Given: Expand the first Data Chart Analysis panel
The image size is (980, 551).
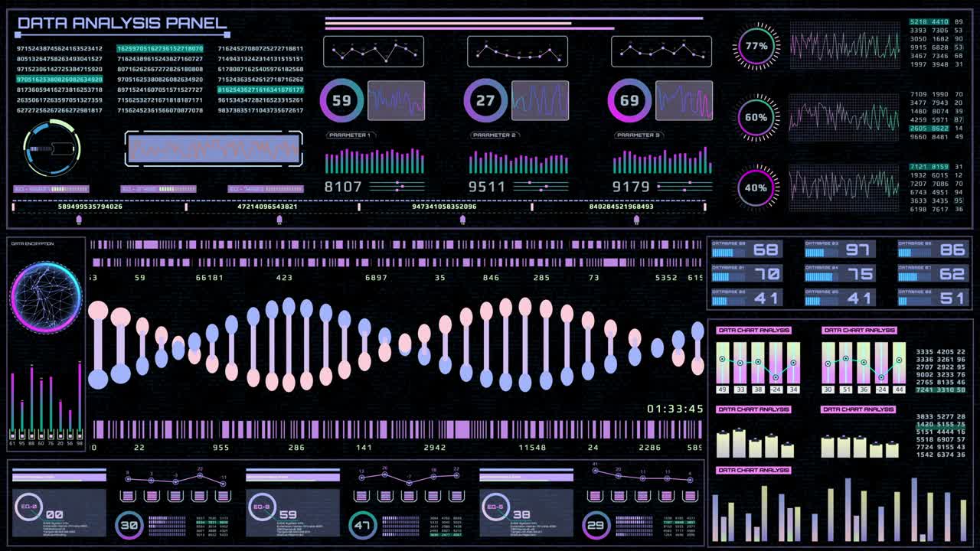Looking at the screenshot, I should tap(754, 331).
